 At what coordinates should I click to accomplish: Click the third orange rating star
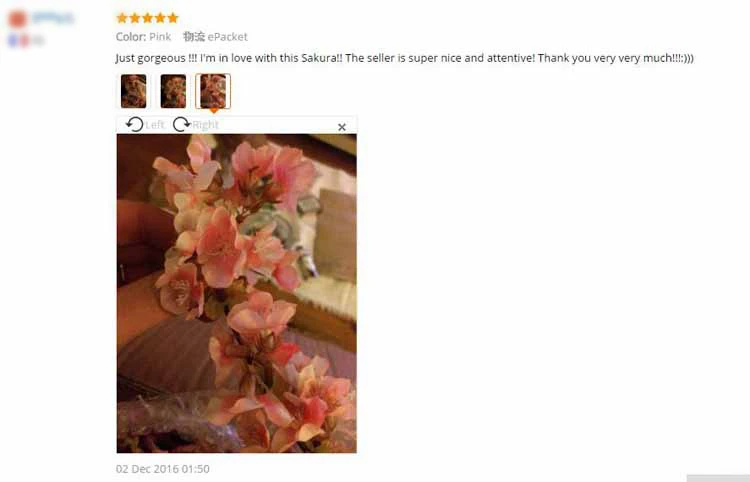click(x=147, y=18)
